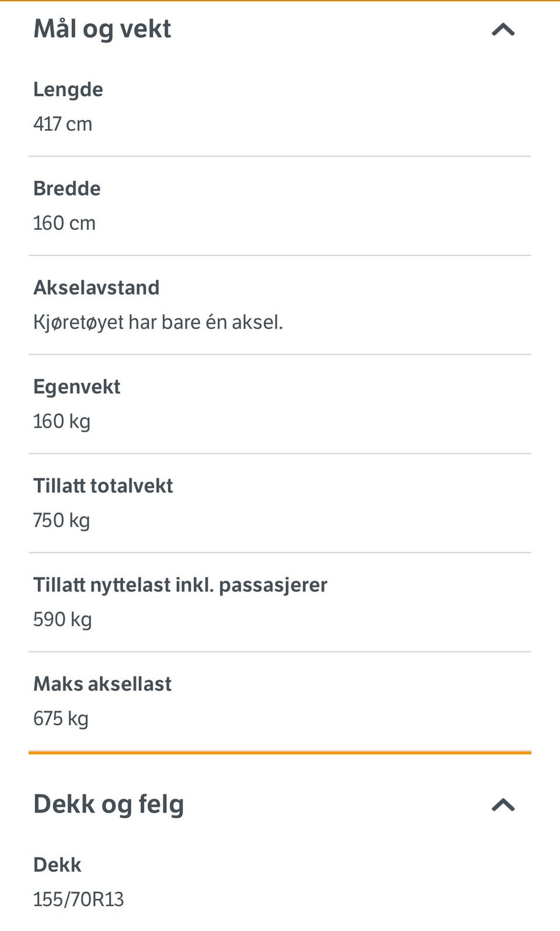Click the Mål og vekt heading
560x931 pixels.
[102, 29]
